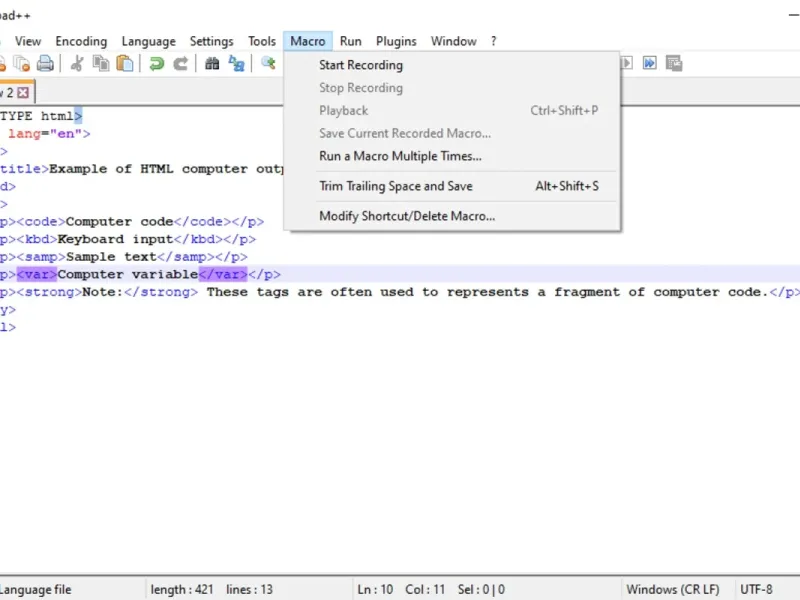The height and width of the screenshot is (600, 800).
Task: Close the open Macro menu
Action: pyautogui.click(x=308, y=41)
